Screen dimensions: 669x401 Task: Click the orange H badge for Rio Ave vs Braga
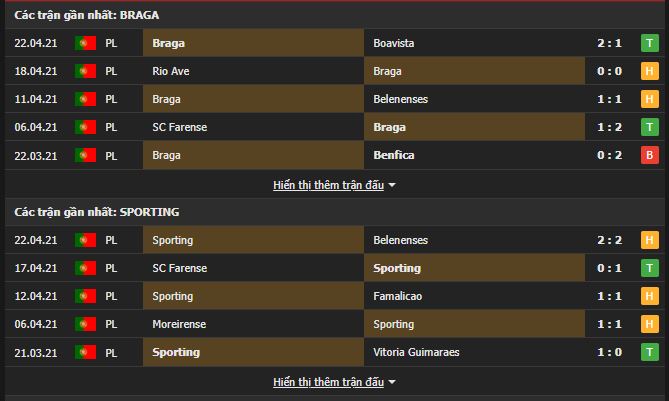[x=648, y=72]
